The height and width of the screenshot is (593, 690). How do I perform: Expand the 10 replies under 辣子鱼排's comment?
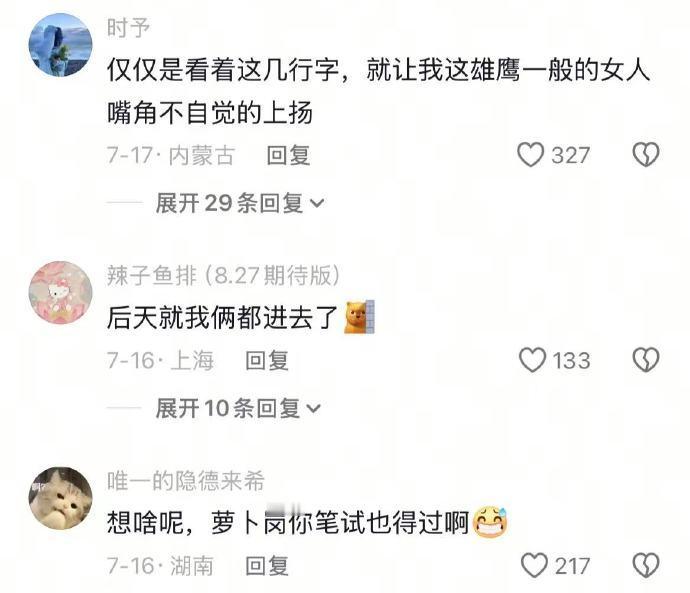pyautogui.click(x=238, y=408)
